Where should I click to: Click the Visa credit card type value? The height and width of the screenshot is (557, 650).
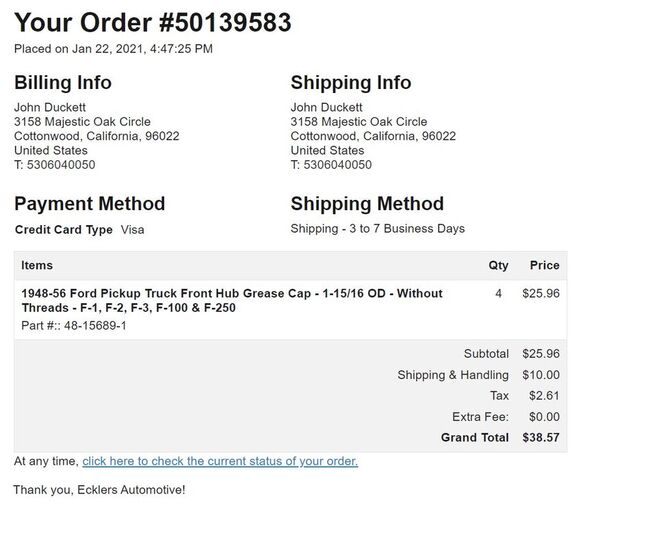pyautogui.click(x=133, y=230)
